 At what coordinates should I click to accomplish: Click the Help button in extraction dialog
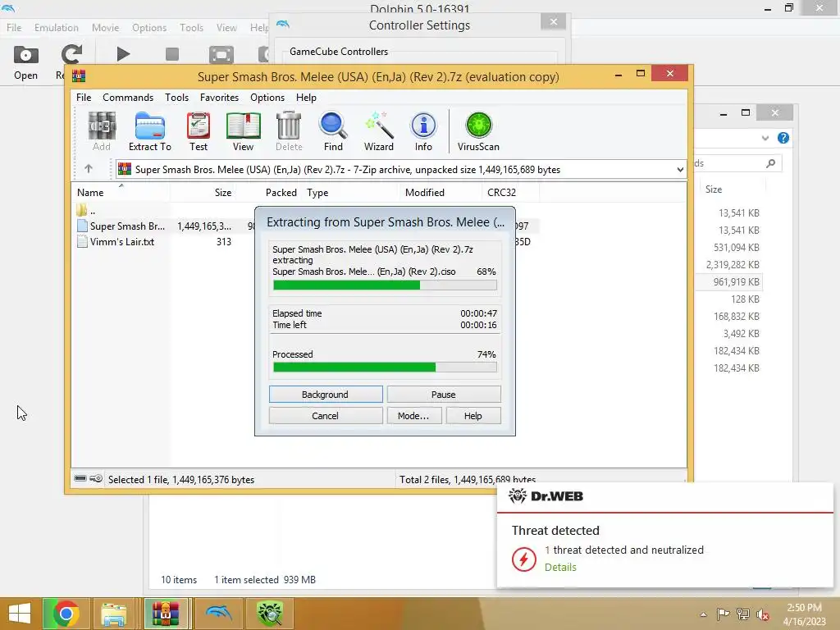[473, 416]
